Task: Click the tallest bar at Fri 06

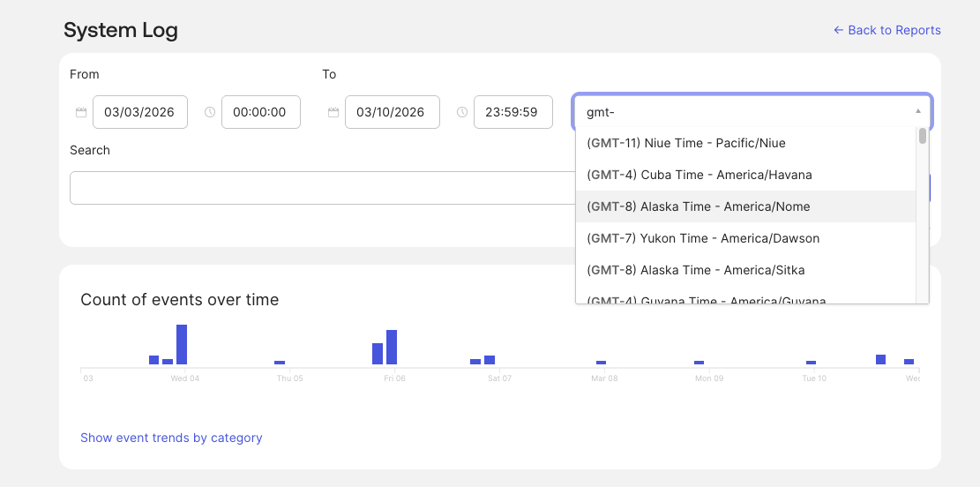Action: (x=392, y=347)
